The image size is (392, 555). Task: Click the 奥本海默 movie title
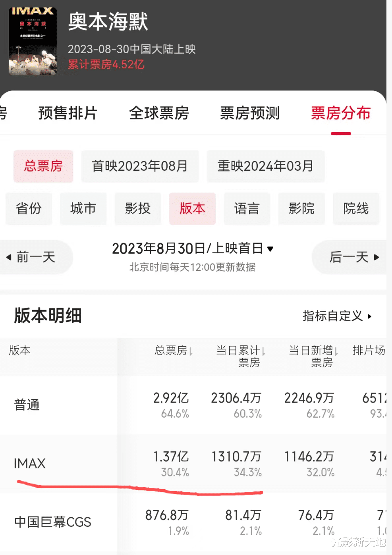pyautogui.click(x=108, y=22)
